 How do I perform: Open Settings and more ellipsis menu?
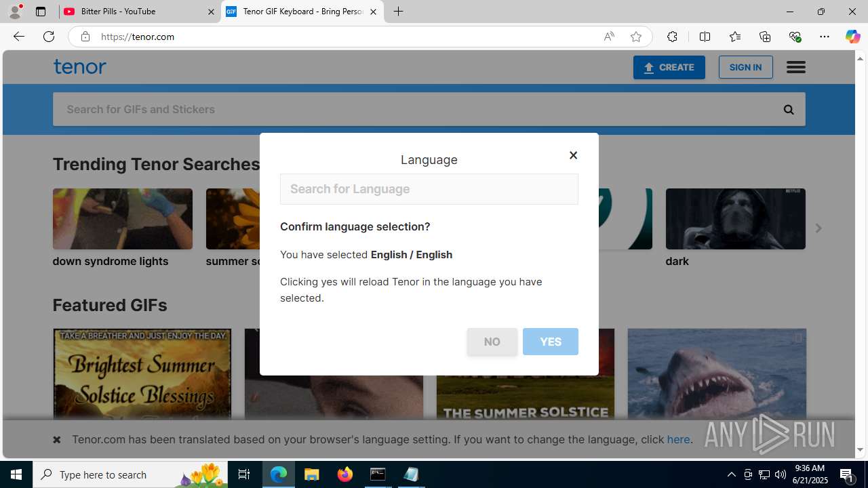(x=825, y=37)
